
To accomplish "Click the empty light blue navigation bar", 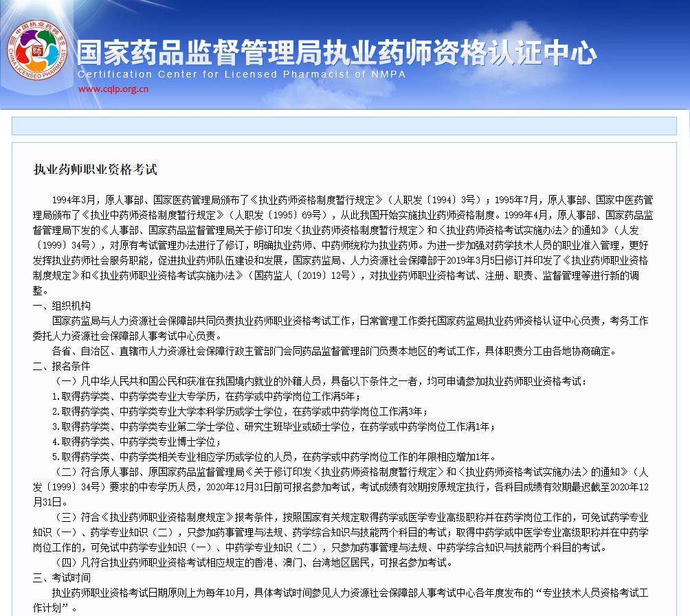I will [x=344, y=126].
